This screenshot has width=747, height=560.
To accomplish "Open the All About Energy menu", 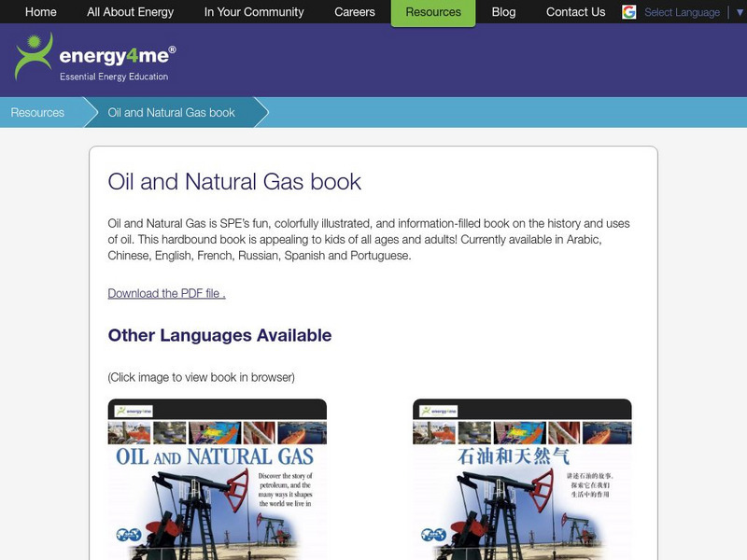I will [x=130, y=12].
